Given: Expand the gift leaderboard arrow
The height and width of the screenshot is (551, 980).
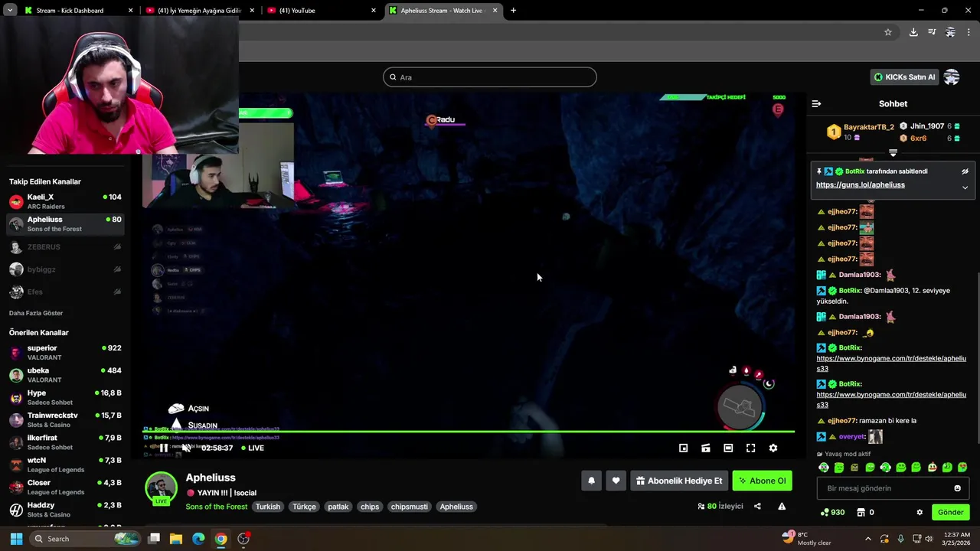Looking at the screenshot, I should 893,153.
